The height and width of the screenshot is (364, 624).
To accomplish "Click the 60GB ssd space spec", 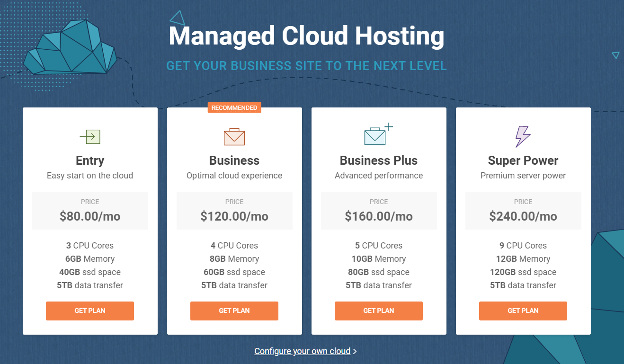I will [x=234, y=272].
